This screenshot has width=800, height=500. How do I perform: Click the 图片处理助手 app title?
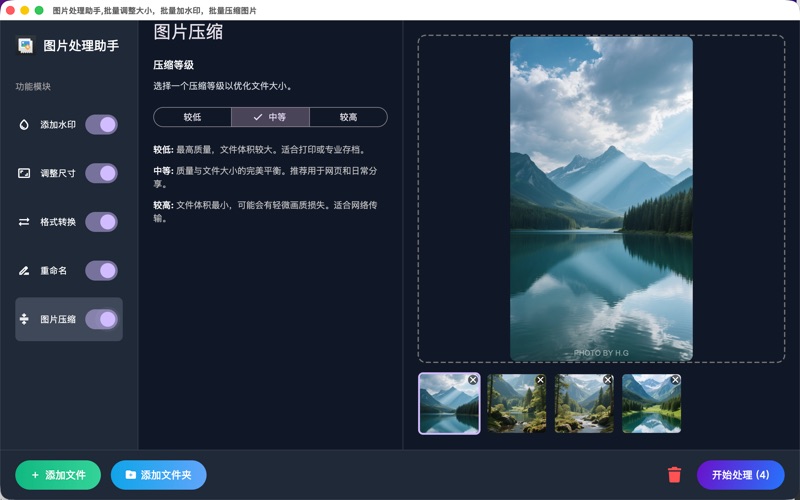[81, 46]
